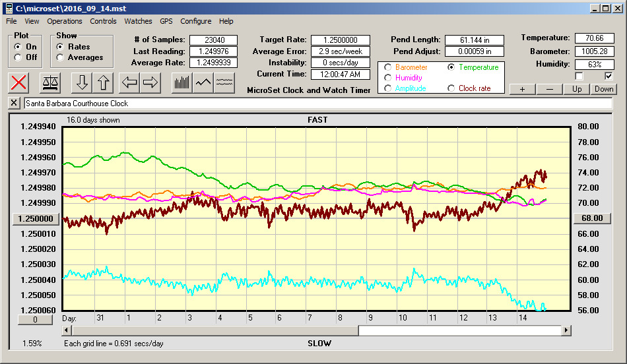The image size is (627, 364).
Task: Open the Watches menu
Action: (138, 21)
